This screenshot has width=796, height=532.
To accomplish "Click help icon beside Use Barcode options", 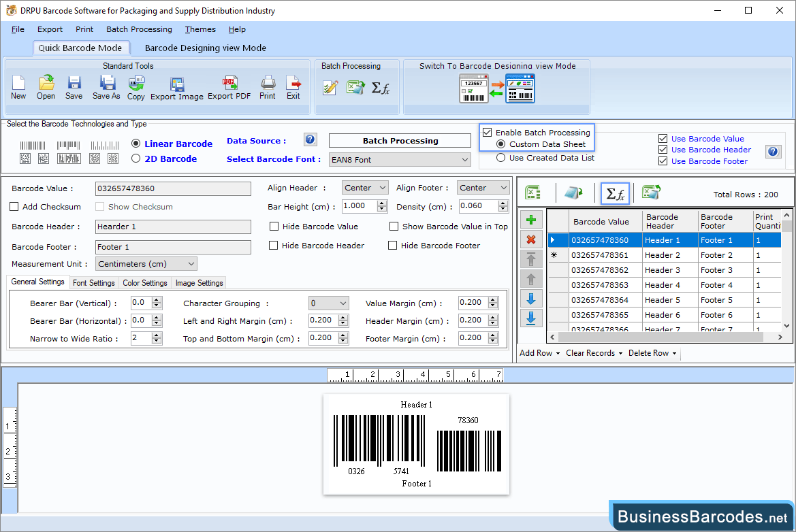I will [773, 151].
